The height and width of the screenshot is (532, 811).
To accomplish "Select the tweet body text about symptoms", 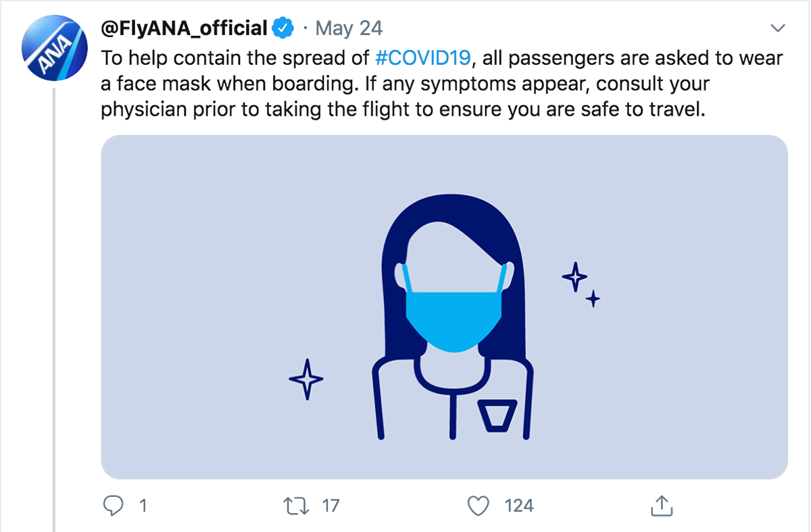I will point(405,110).
